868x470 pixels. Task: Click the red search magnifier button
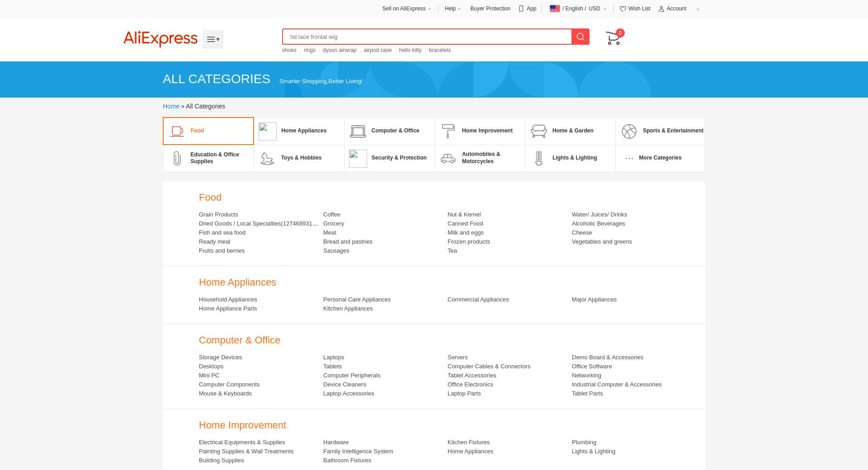pos(580,37)
